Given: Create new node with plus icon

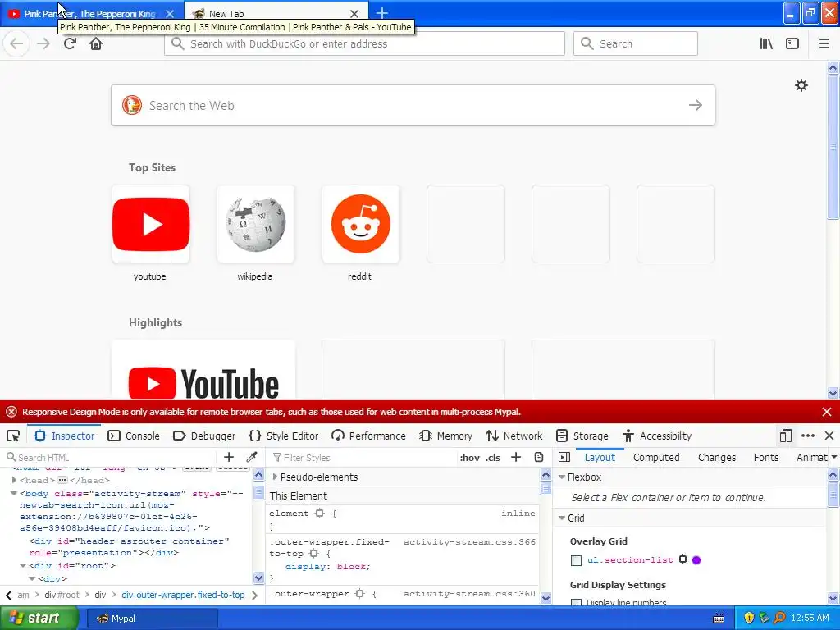Looking at the screenshot, I should pyautogui.click(x=229, y=457).
